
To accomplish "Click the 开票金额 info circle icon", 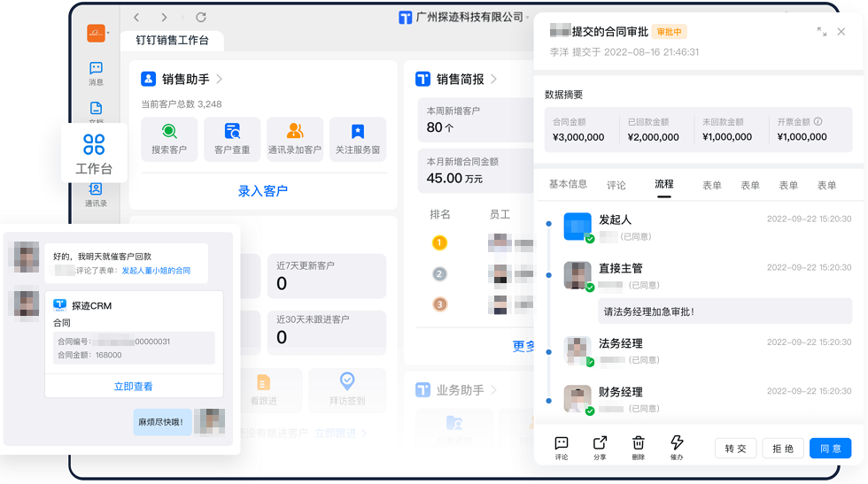I will pyautogui.click(x=818, y=122).
